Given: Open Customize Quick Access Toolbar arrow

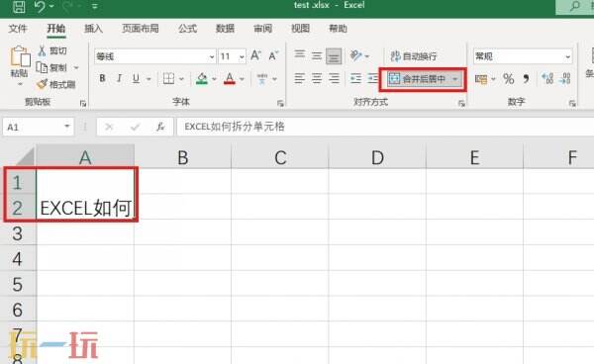Looking at the screenshot, I should (95, 7).
